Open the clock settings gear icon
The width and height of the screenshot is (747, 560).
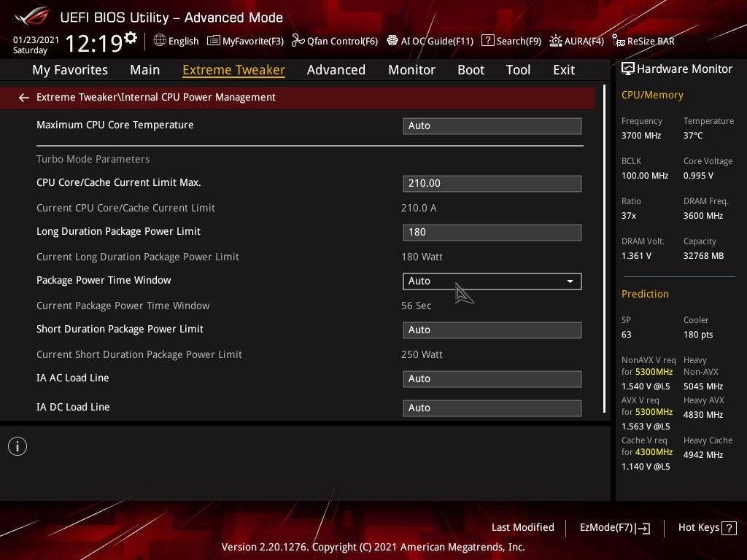click(x=131, y=37)
